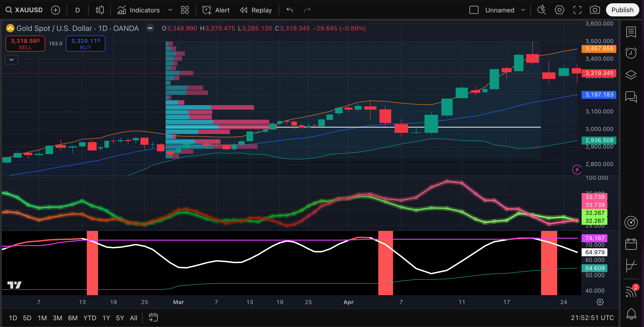Open the economic calendar panel

[x=631, y=244]
